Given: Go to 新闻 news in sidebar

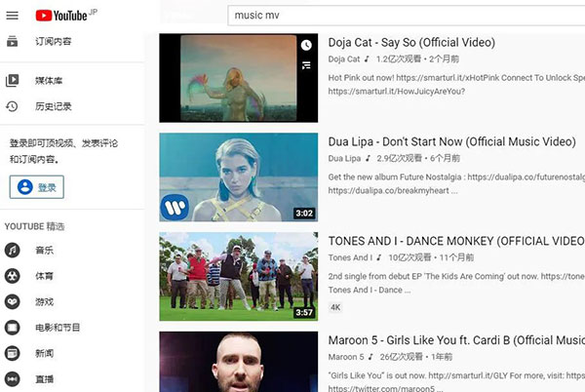Looking at the screenshot, I should (x=44, y=353).
